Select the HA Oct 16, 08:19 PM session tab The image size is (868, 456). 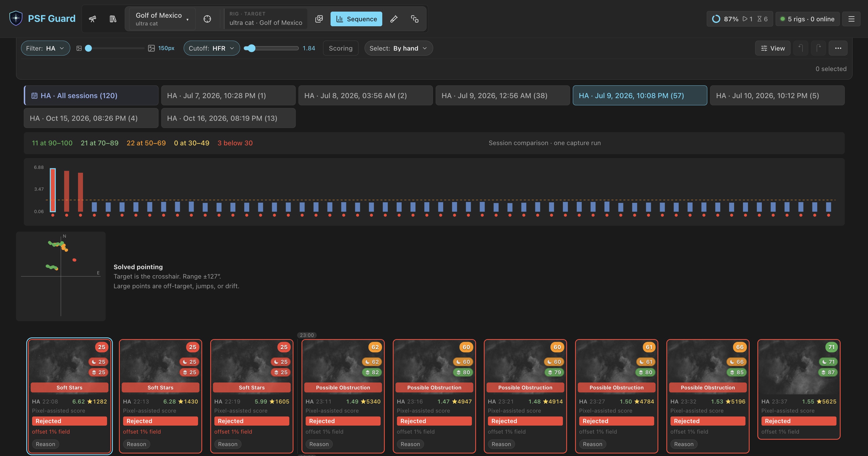tap(228, 118)
